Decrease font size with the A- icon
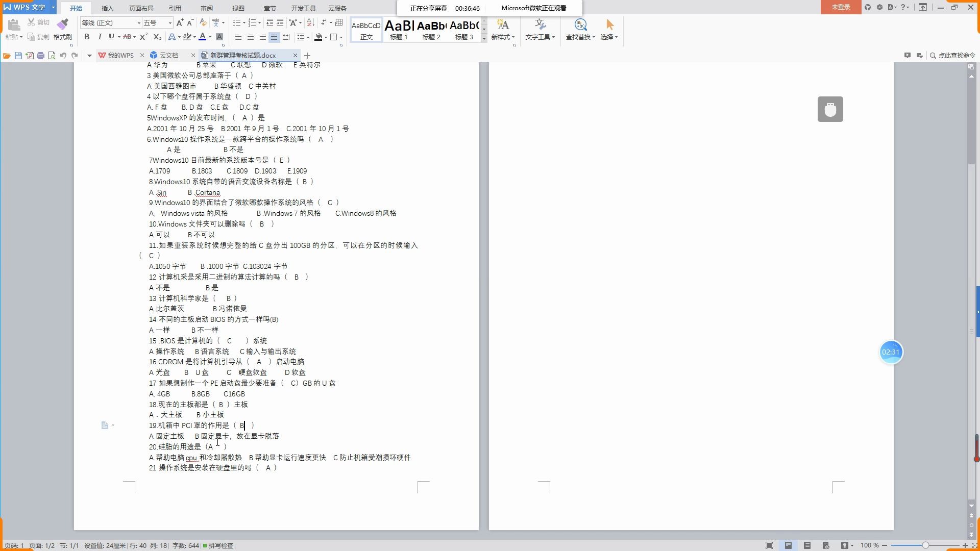 pos(190,23)
